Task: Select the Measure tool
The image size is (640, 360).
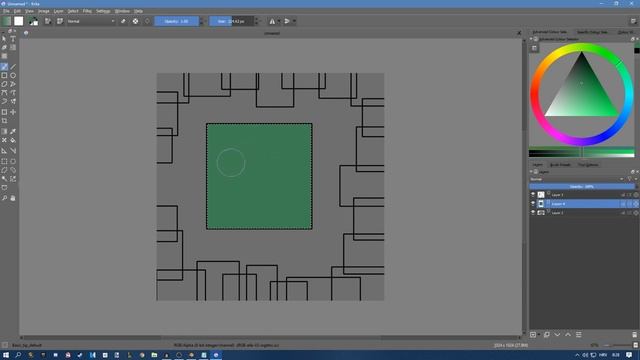Action: 13,151
